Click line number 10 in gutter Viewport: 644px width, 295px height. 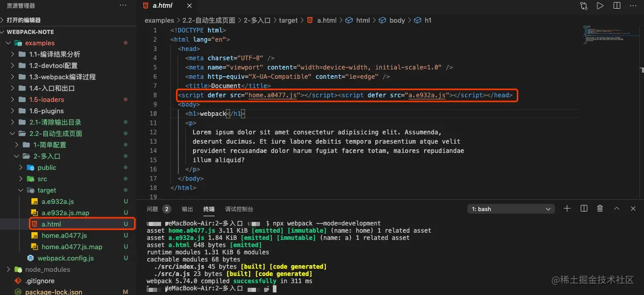click(153, 114)
